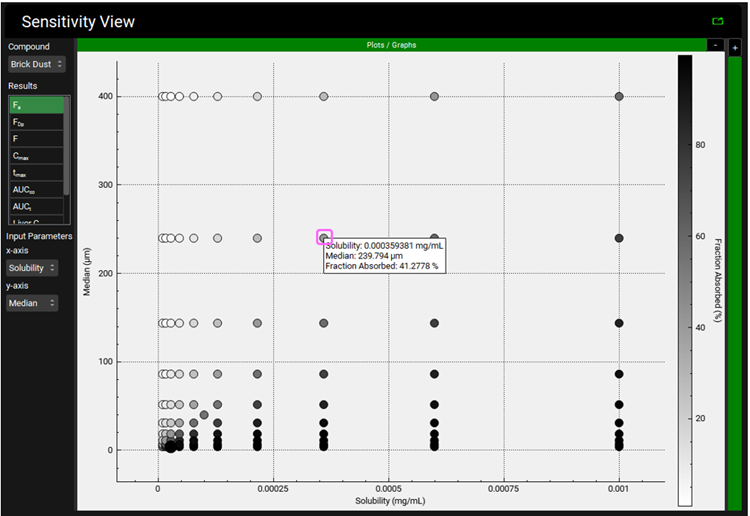
Task: Choose tmax in the Results list
Action: click(35, 172)
